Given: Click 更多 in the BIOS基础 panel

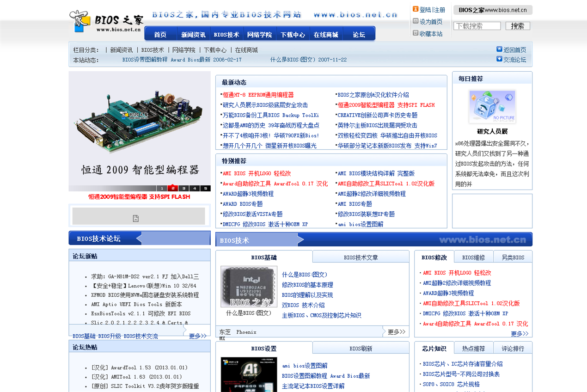Looking at the screenshot, I should click(396, 332).
